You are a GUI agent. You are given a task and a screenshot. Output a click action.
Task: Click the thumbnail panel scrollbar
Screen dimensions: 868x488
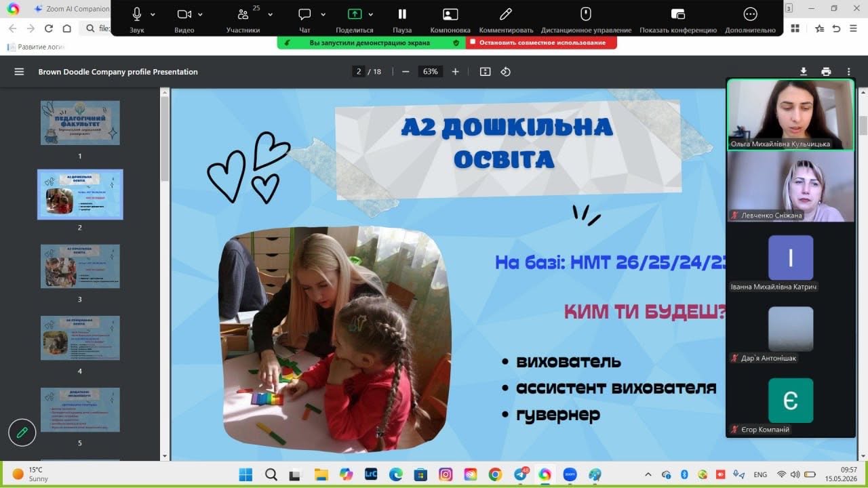click(x=164, y=139)
